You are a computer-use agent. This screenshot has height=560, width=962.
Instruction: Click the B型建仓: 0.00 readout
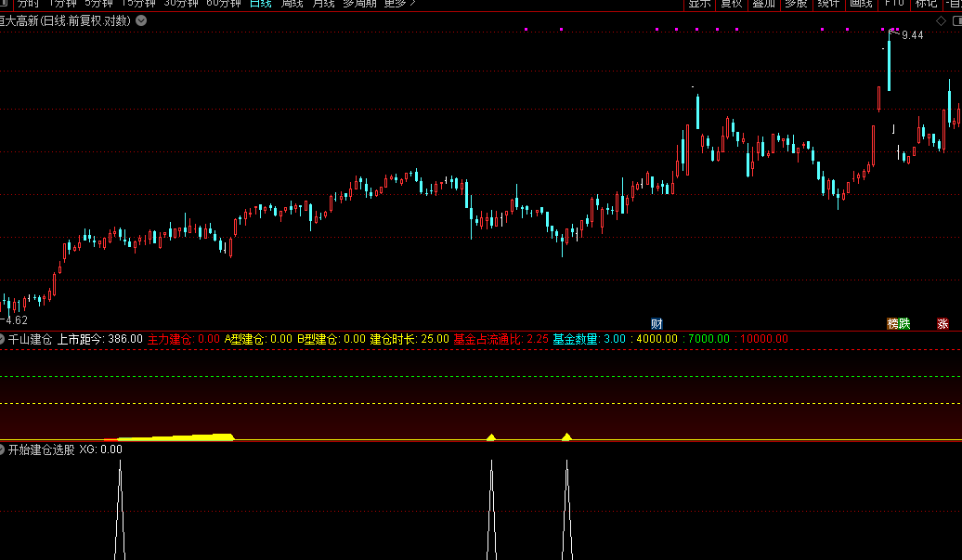click(x=331, y=339)
